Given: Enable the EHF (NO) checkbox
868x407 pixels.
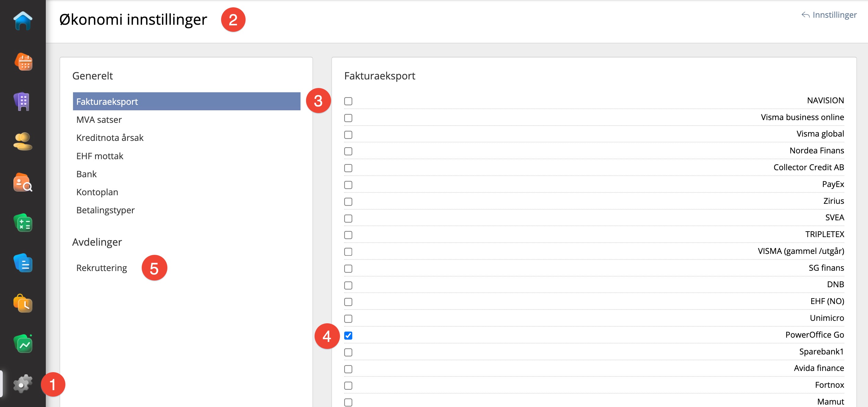Looking at the screenshot, I should coord(348,302).
